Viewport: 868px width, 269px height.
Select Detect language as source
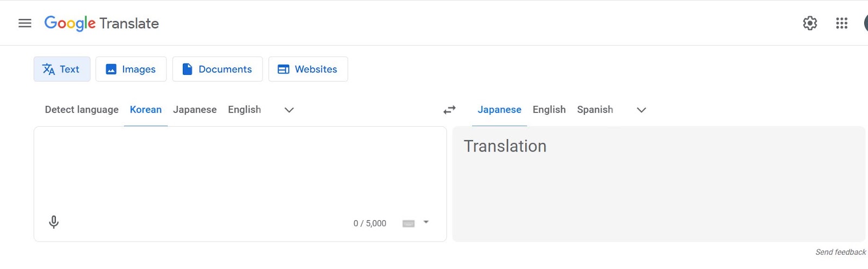pyautogui.click(x=81, y=110)
